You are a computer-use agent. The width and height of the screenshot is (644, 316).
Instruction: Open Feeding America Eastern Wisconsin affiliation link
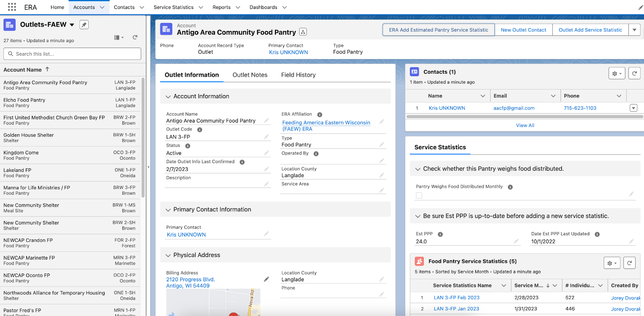(326, 126)
